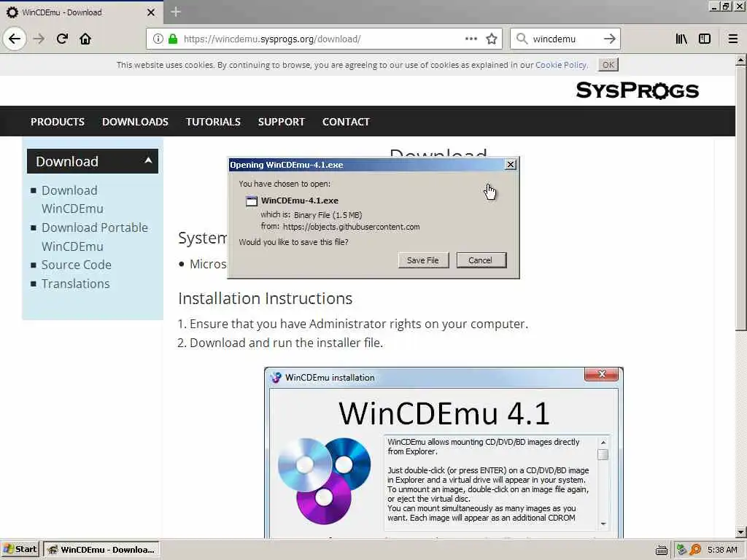
Task: Click the forward navigation arrow
Action: tap(39, 39)
